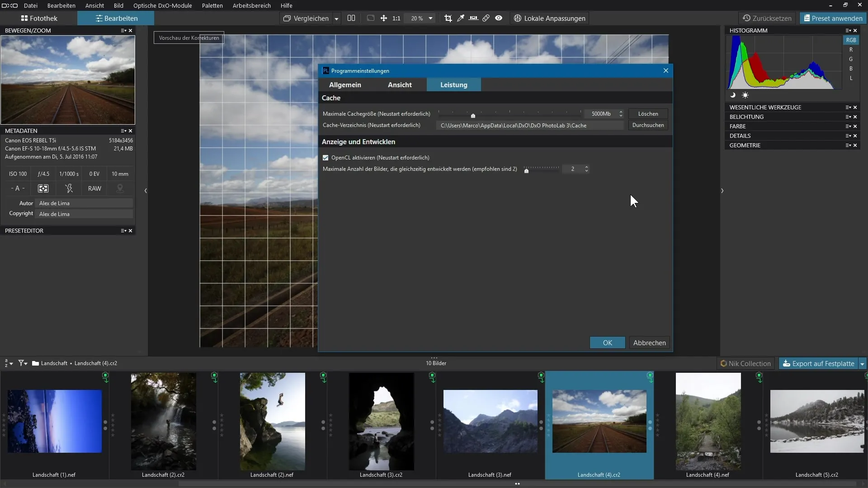Screen dimensions: 868x488
Task: Select the move/pan tool icon
Action: pyautogui.click(x=383, y=18)
